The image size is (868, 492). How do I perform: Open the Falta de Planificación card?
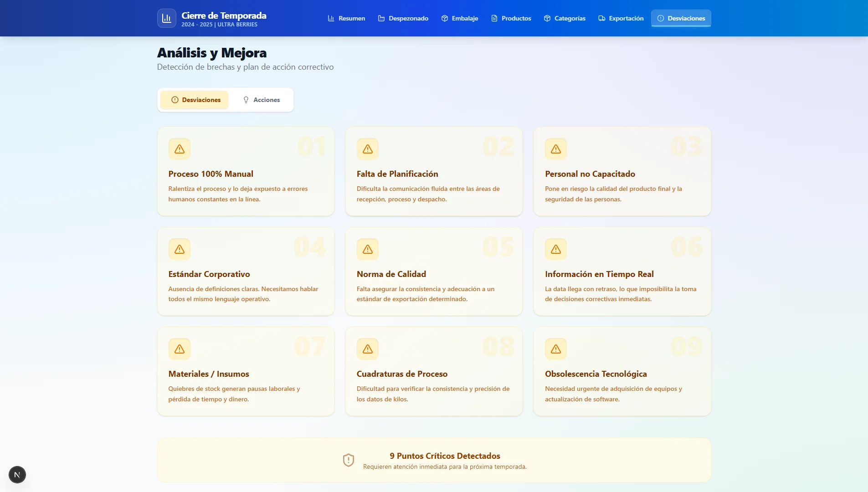[x=434, y=171]
